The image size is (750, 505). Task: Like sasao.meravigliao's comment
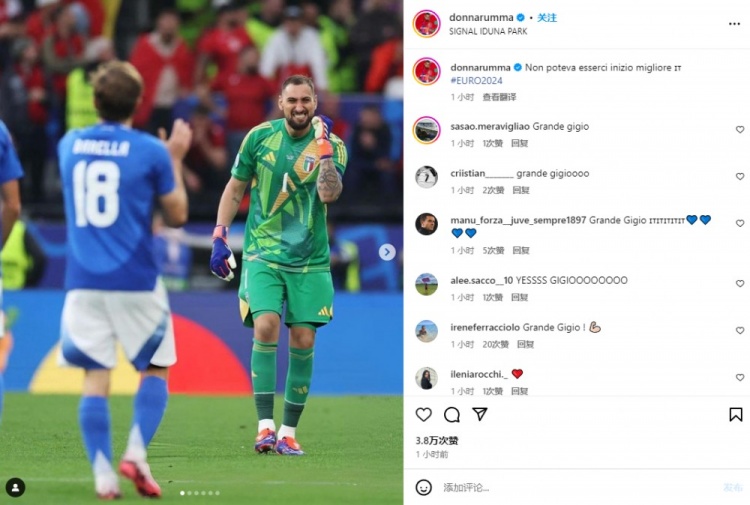pos(740,130)
